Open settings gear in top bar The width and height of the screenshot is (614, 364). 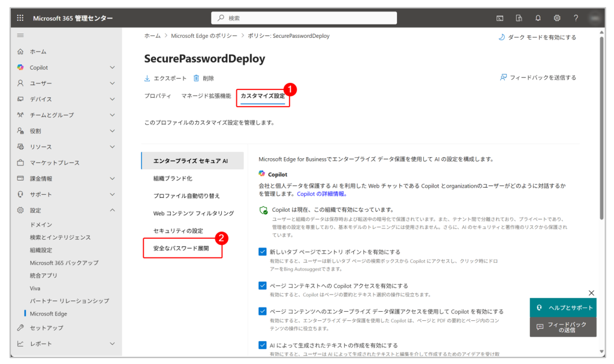point(557,18)
